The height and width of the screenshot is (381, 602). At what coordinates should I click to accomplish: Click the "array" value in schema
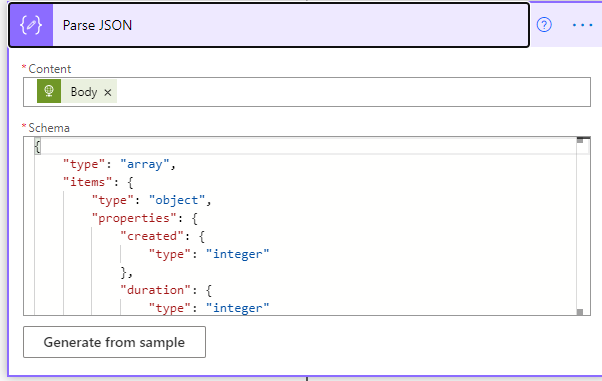pyautogui.click(x=145, y=164)
